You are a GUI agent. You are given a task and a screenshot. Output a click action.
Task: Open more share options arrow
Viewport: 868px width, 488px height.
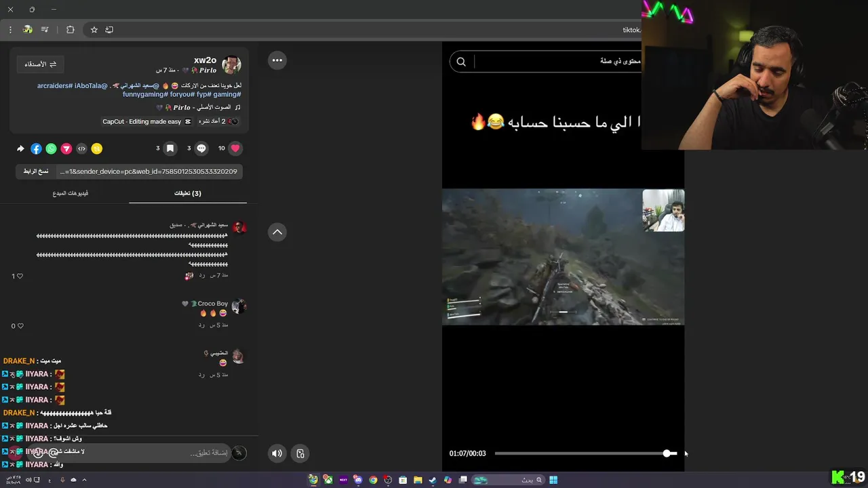pyautogui.click(x=20, y=148)
